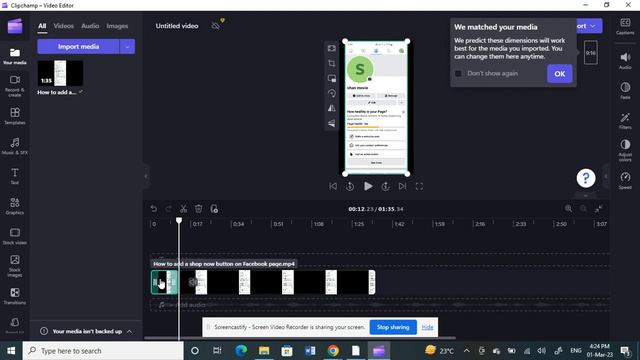Image resolution: width=640 pixels, height=360 pixels.
Task: Open Adjust colors panel
Action: pyautogui.click(x=625, y=150)
